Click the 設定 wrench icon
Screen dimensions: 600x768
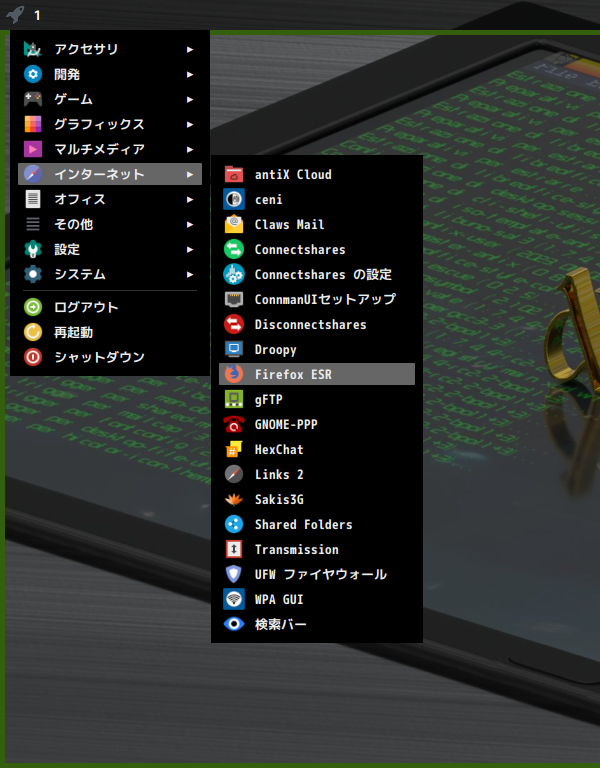(33, 249)
